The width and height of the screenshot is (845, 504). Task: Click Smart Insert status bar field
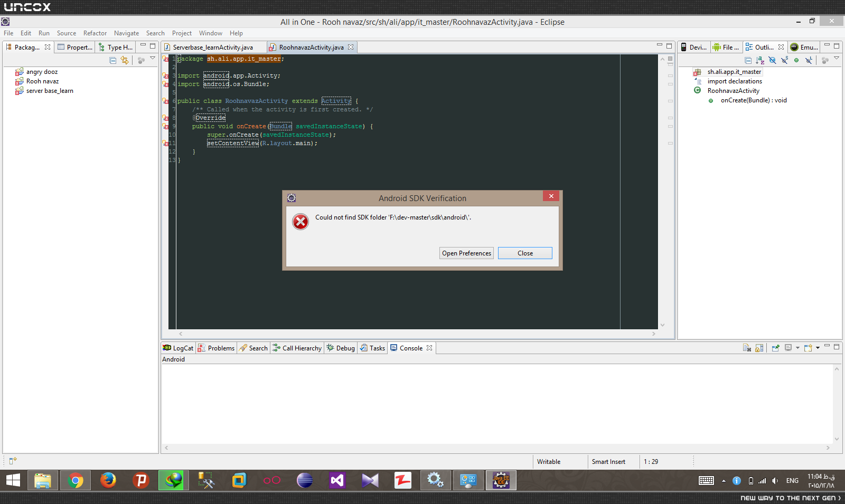tap(608, 462)
